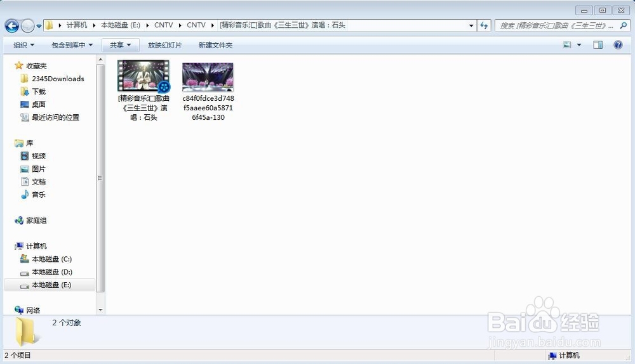Select 计算机 in the address breadcrumb

(77, 25)
